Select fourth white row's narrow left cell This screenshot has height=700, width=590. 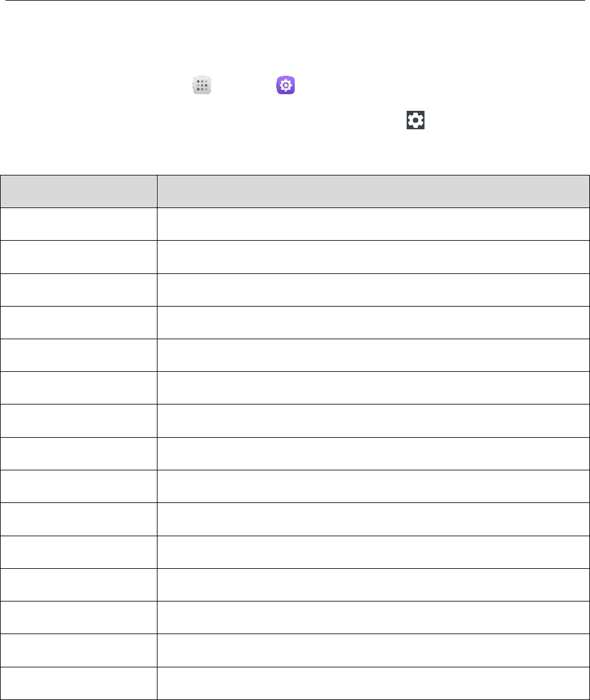(79, 323)
